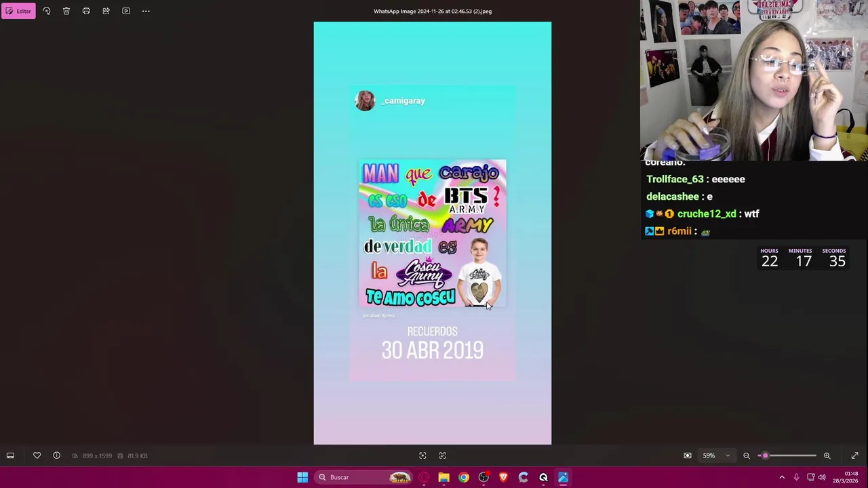Screen dimensions: 868x488
Task: Open the blue C app in the taskbar
Action: coord(524,477)
